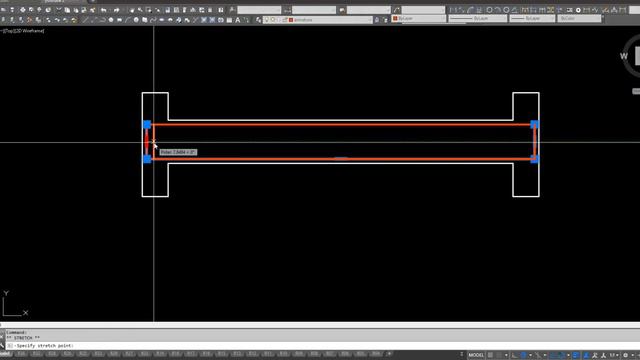Open the text style dropdown

(259, 10)
